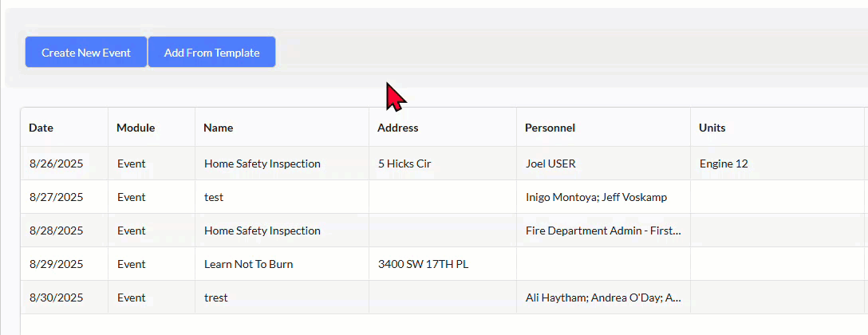This screenshot has height=335, width=868.
Task: Click the 3400 SW 17TH PL address
Action: point(423,264)
